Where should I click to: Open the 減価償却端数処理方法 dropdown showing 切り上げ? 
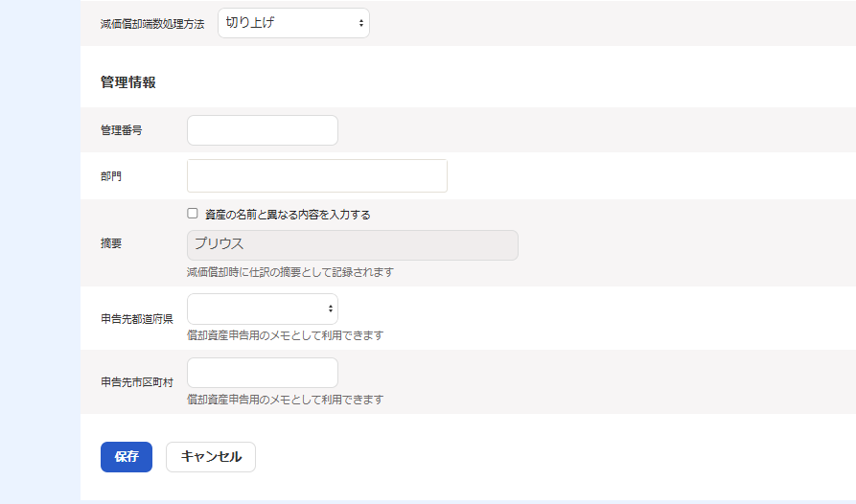tap(293, 23)
